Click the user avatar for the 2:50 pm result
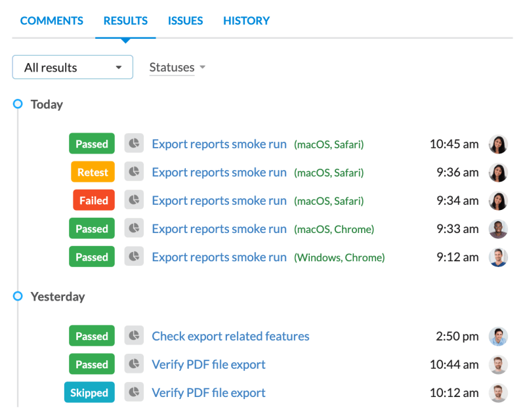This screenshot has height=420, width=525. (498, 336)
